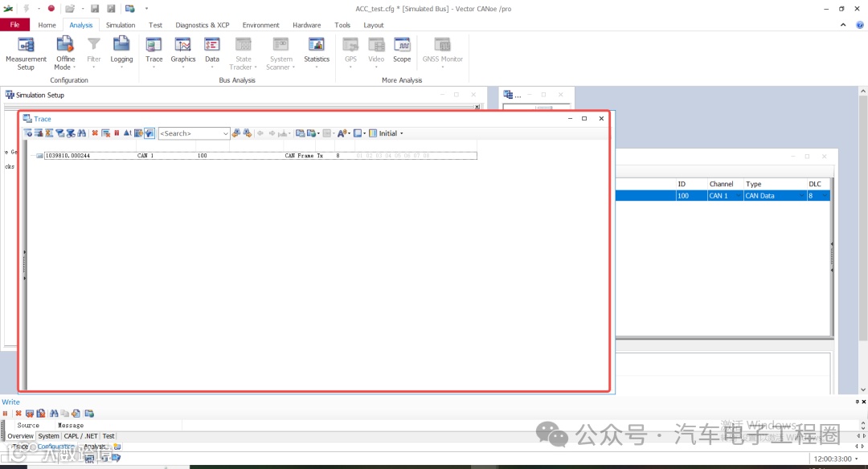The height and width of the screenshot is (469, 868).
Task: Click the main window vertical scrollbar down arrow
Action: (863, 389)
